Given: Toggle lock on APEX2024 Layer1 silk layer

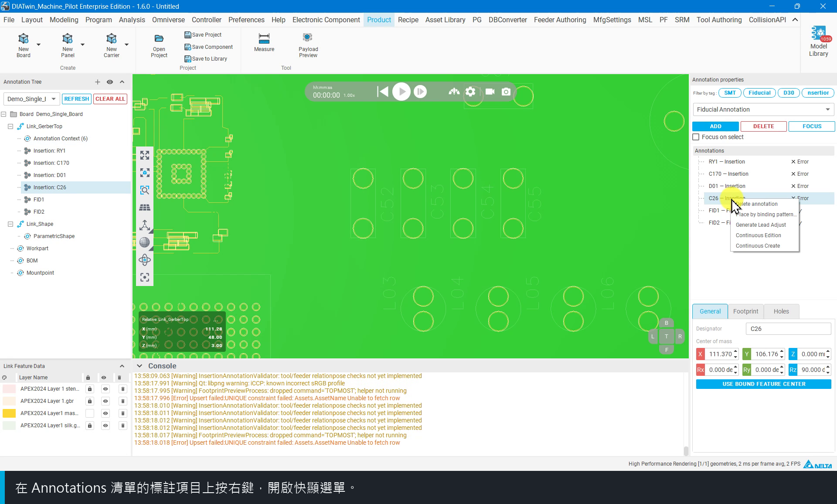Looking at the screenshot, I should point(90,426).
